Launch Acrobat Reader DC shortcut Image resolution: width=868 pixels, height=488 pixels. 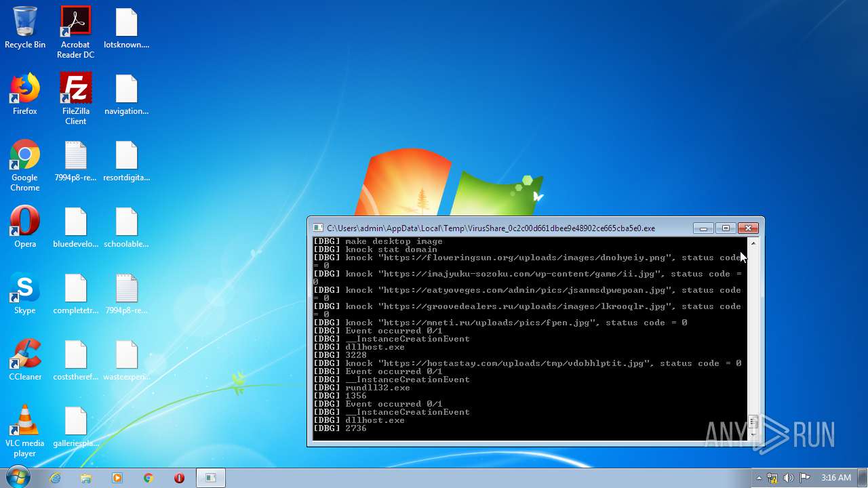(75, 33)
